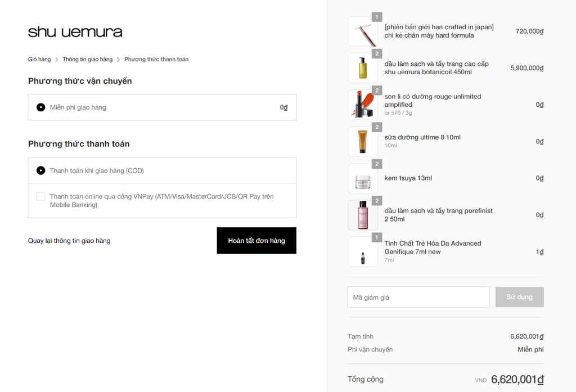Click the chevron after Thông tin giao hàng

pos(118,60)
